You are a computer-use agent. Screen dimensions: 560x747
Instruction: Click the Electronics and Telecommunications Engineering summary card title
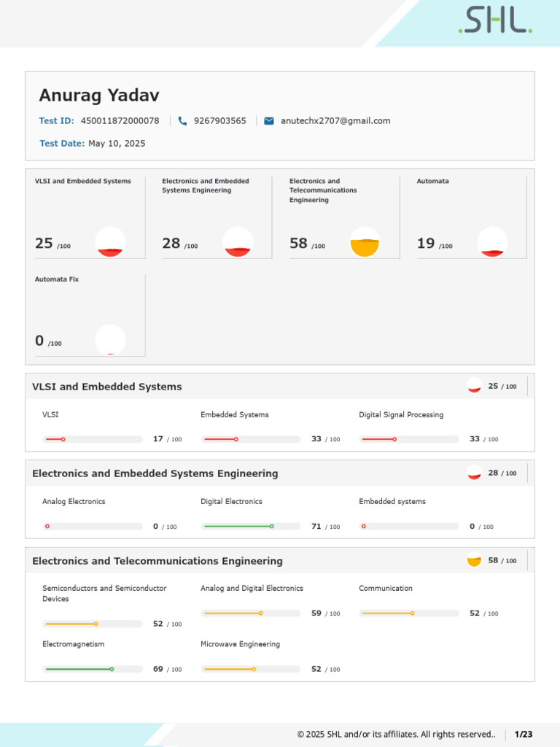coord(323,190)
